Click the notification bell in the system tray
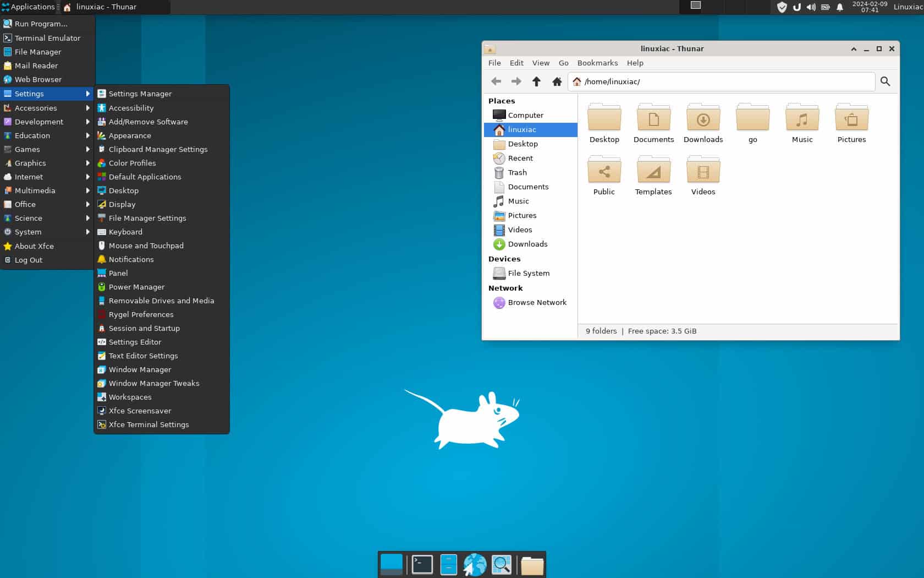Screen dimensions: 924x578 point(839,7)
